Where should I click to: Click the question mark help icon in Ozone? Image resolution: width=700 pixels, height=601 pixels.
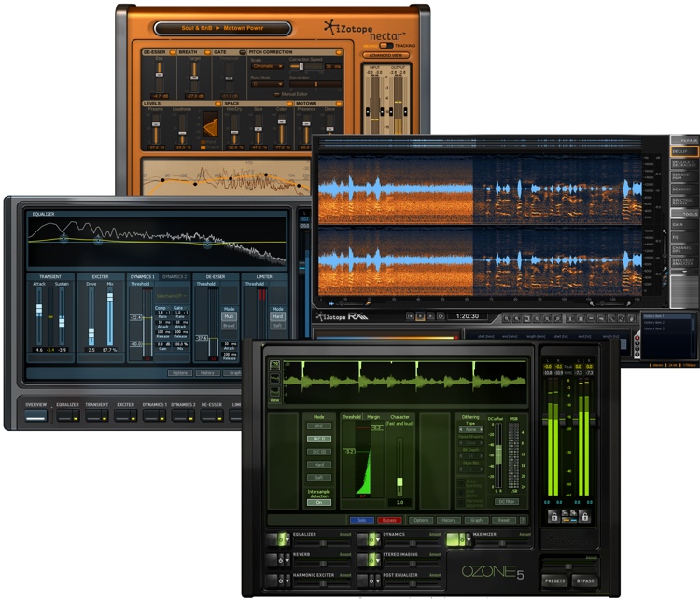523,520
